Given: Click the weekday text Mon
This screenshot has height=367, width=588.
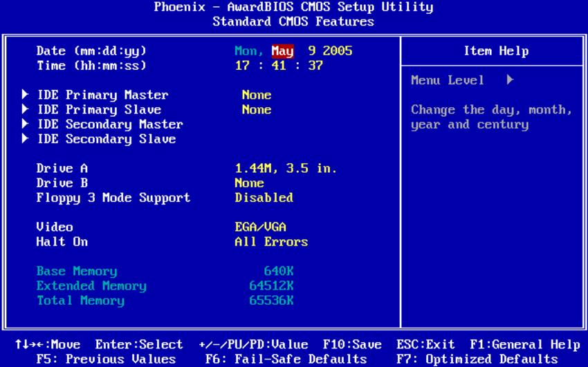Looking at the screenshot, I should [x=248, y=51].
